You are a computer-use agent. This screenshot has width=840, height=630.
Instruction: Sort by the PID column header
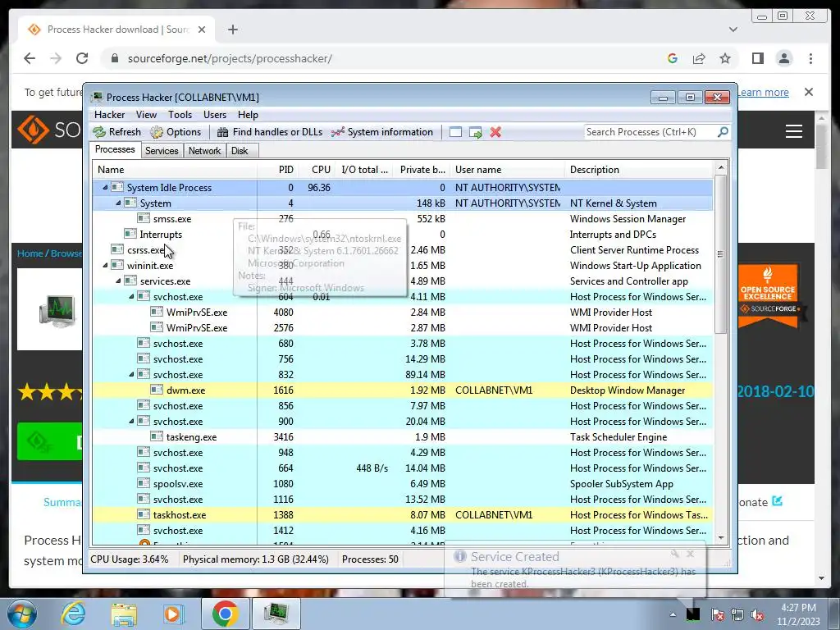(277, 170)
